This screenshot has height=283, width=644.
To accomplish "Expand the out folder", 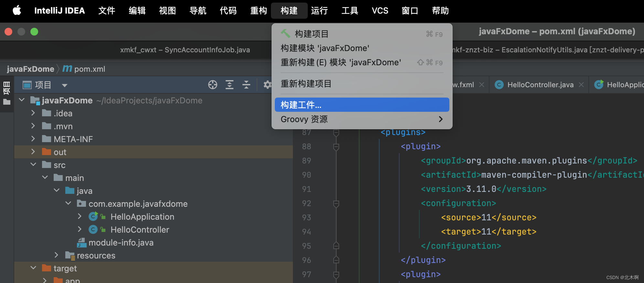I will pos(33,152).
